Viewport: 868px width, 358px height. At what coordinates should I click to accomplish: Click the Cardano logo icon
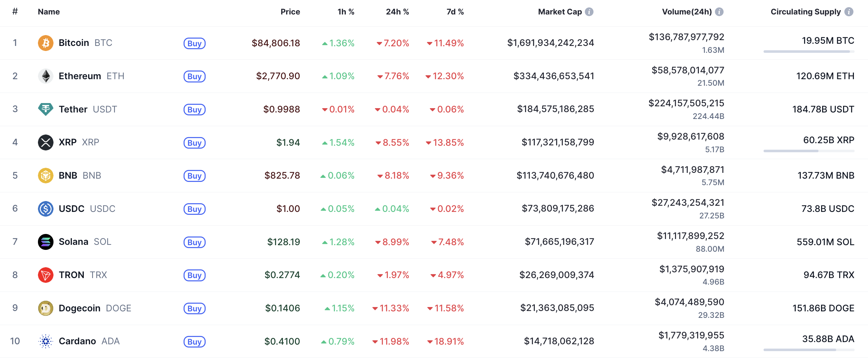point(46,341)
